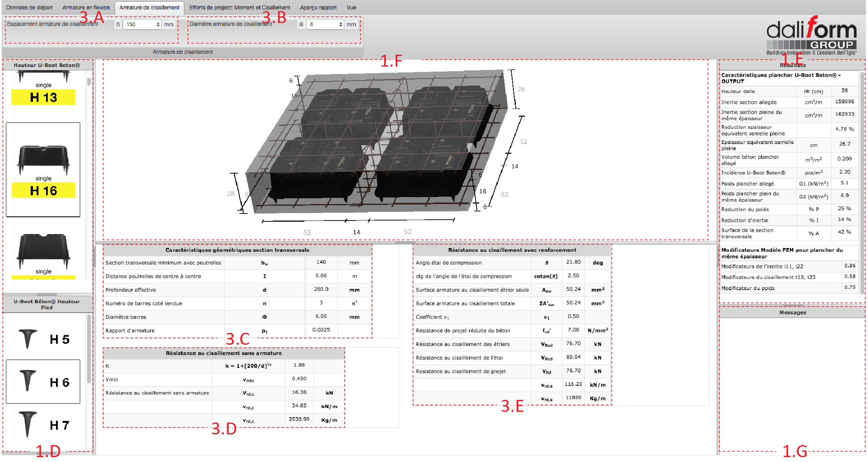Choose foot height H 5
The image size is (868, 462).
[43, 339]
